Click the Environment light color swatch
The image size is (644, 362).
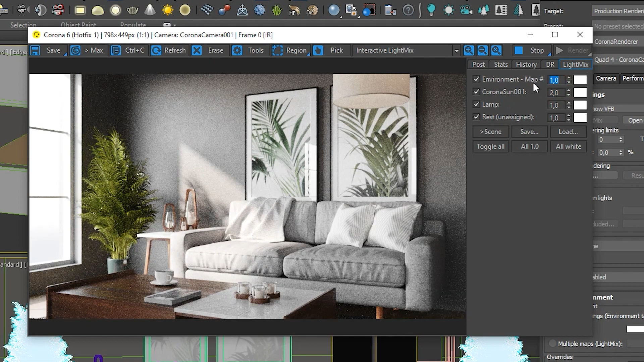click(x=580, y=80)
